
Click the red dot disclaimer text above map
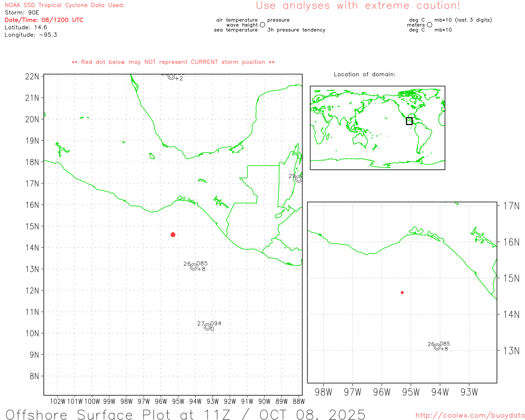point(173,62)
